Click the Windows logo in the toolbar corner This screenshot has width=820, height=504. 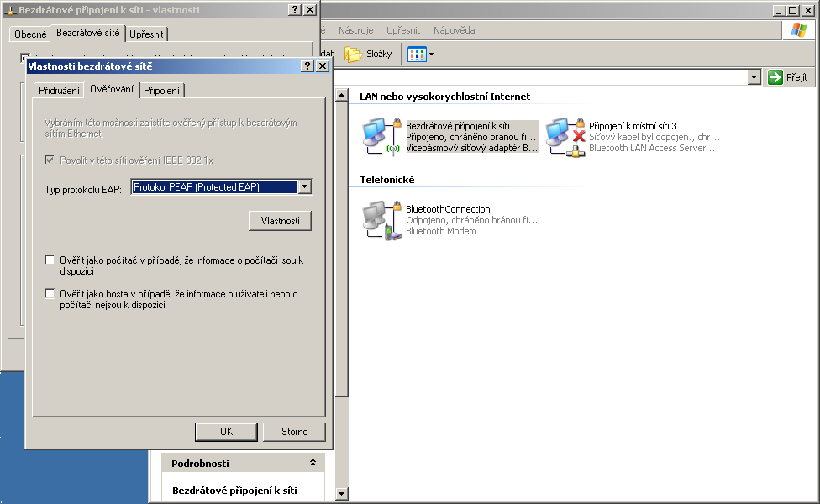pos(797,31)
